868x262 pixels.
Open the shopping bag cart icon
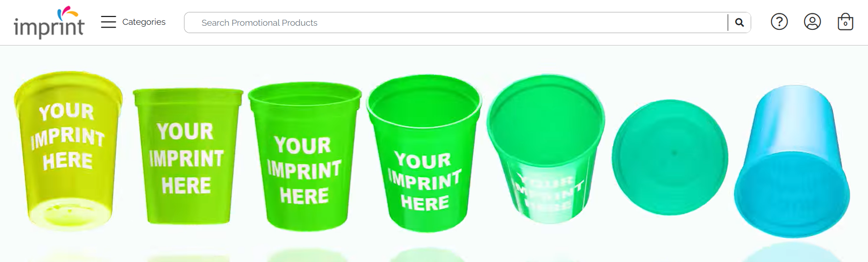pos(845,22)
